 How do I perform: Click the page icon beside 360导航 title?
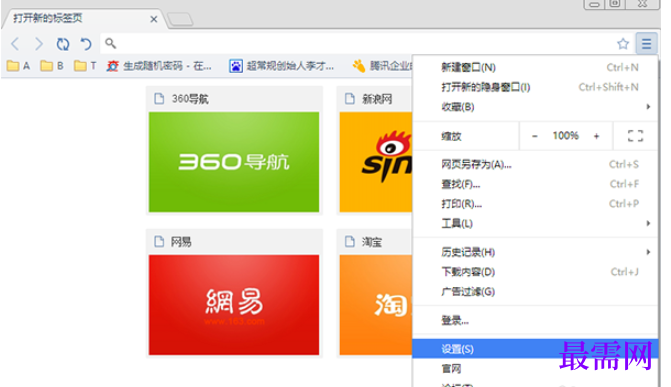coord(159,98)
